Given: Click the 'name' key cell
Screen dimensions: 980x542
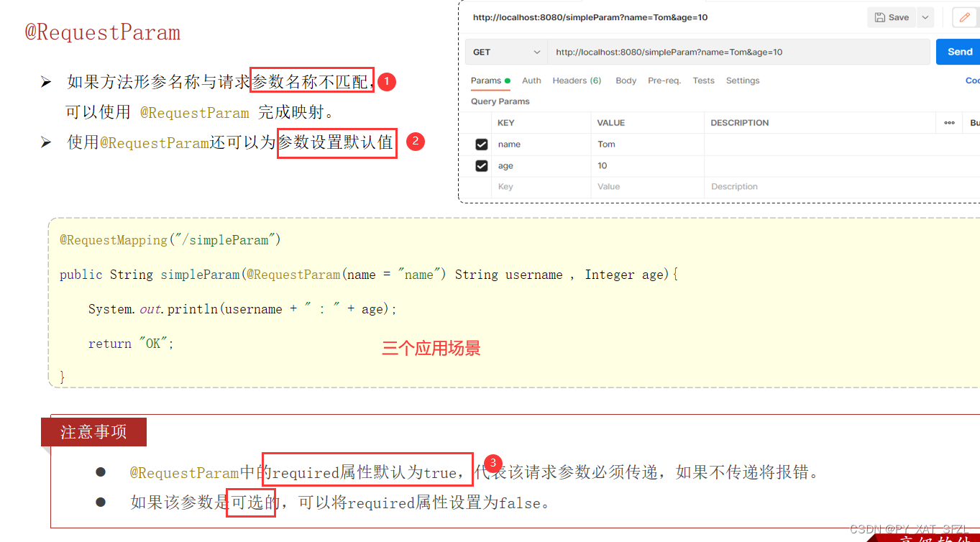Looking at the screenshot, I should click(540, 144).
